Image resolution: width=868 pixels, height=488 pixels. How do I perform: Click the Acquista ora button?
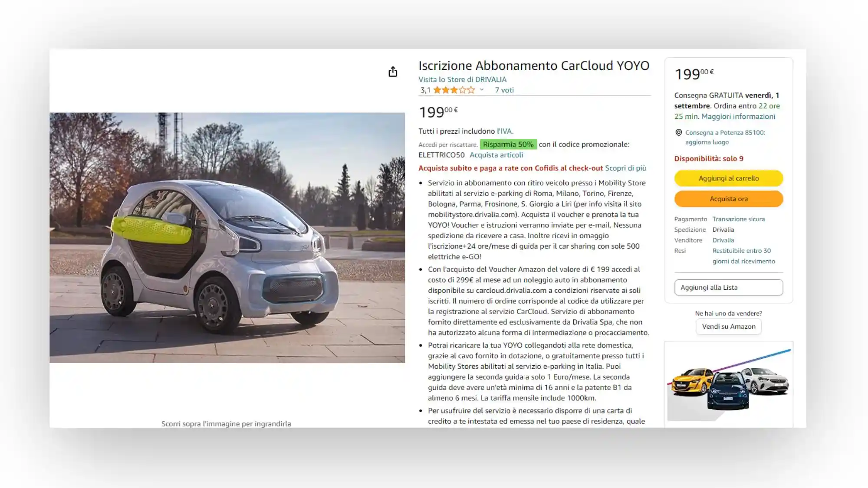coord(729,199)
